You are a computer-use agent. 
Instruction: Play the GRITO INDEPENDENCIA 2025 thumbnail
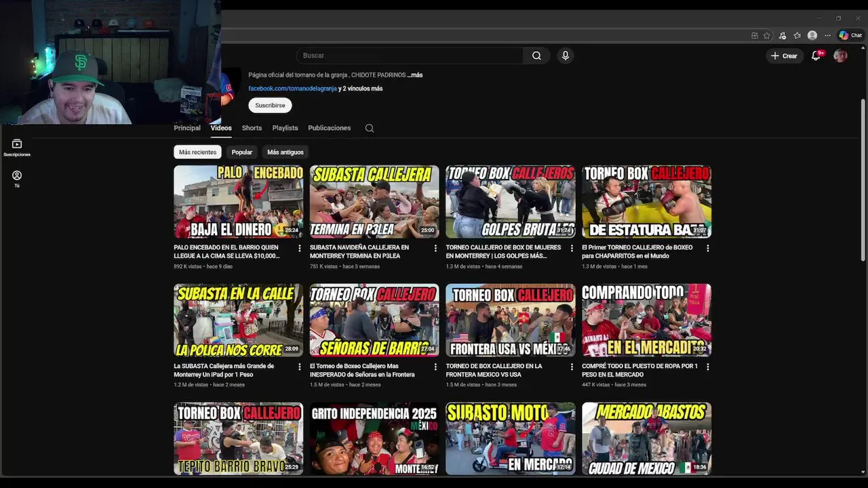(374, 439)
